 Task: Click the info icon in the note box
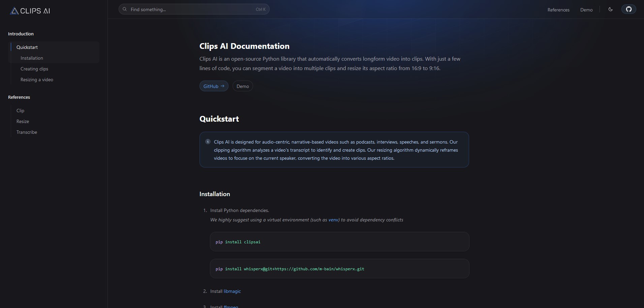[x=208, y=142]
